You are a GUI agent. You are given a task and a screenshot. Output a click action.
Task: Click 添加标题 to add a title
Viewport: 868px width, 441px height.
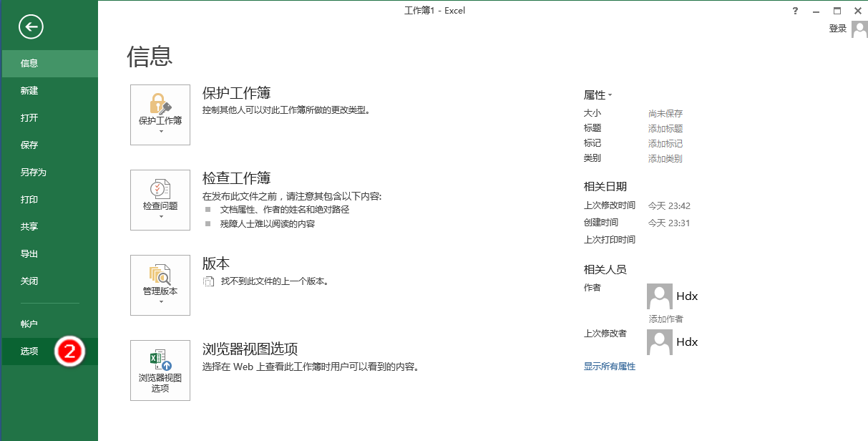[x=665, y=129]
